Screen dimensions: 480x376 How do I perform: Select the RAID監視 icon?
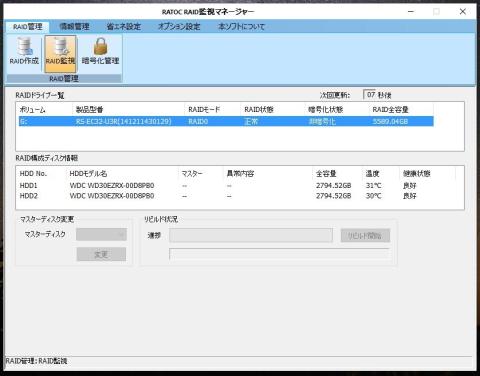pos(60,54)
